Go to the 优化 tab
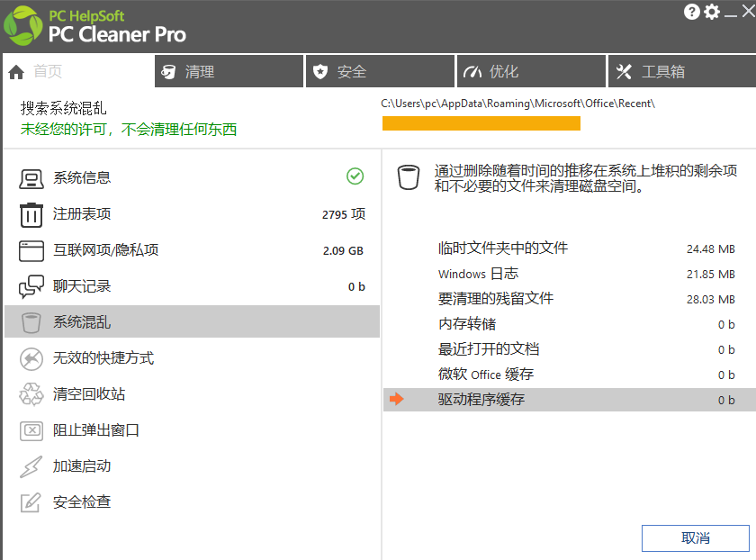The image size is (756, 560). [x=531, y=72]
